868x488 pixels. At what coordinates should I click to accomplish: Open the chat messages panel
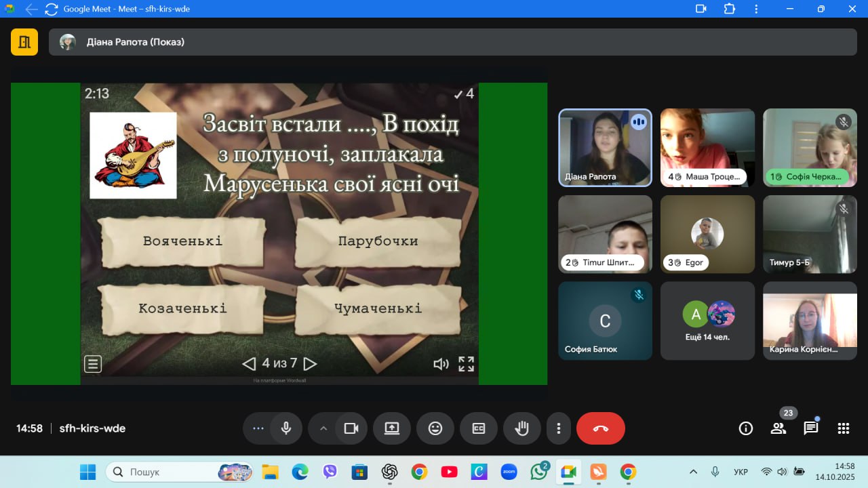coord(810,428)
